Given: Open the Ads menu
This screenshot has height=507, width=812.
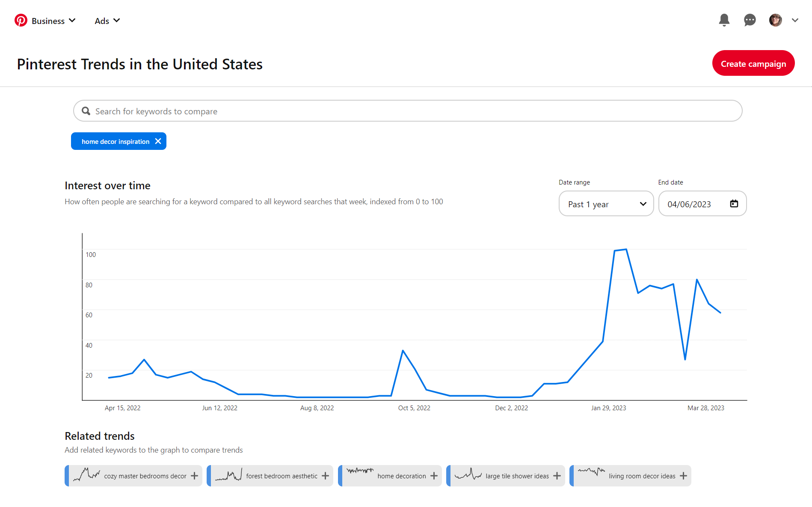Looking at the screenshot, I should coord(107,21).
